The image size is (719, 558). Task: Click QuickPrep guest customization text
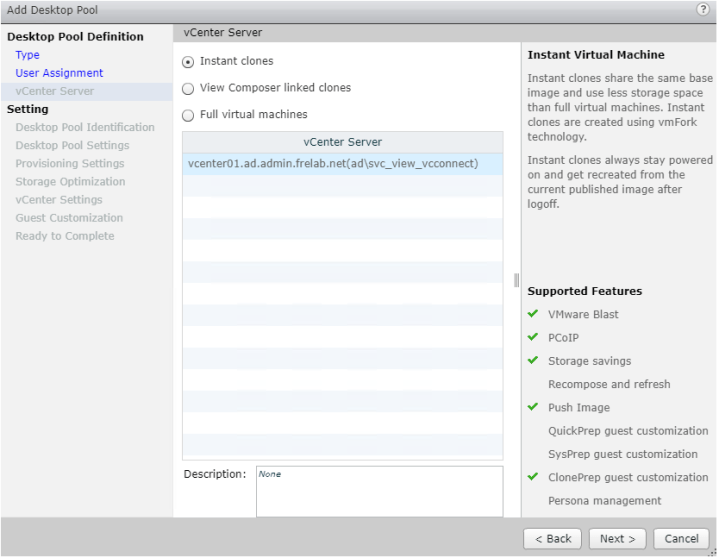coord(628,431)
